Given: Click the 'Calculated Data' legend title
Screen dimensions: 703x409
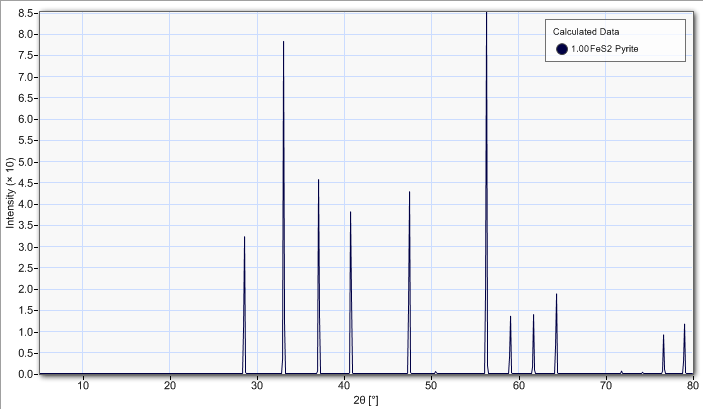Looking at the screenshot, I should pos(588,32).
